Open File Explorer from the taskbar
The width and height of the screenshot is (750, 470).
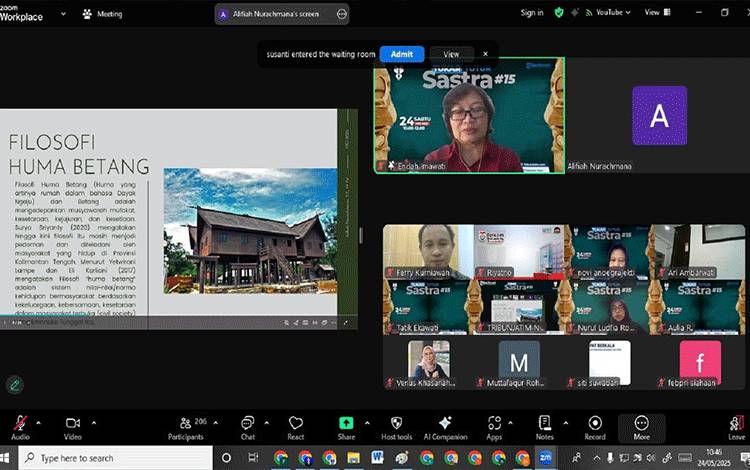[353, 458]
